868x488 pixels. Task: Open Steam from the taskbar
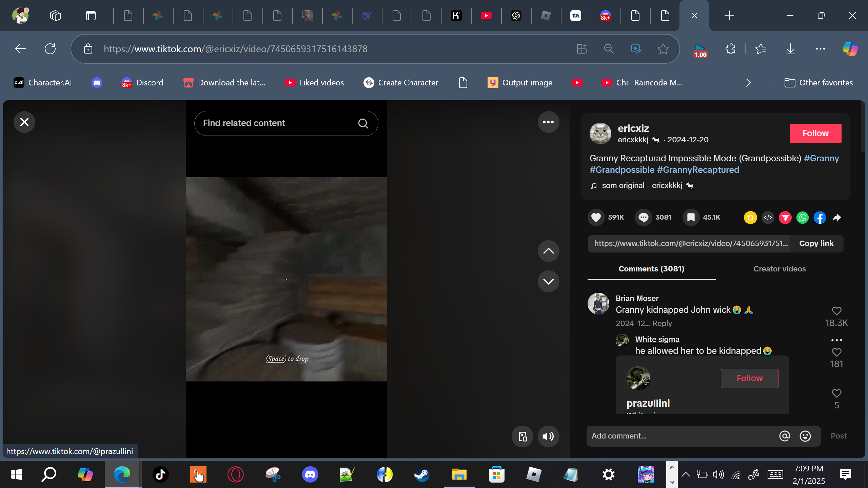coord(422,474)
